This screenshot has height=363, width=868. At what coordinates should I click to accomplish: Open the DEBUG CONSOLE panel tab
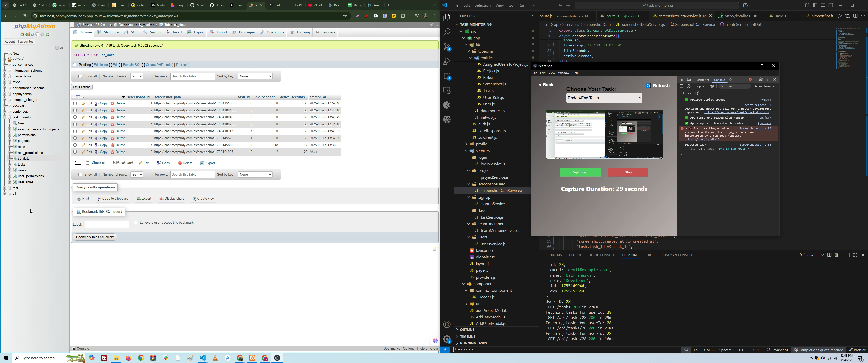point(601,255)
